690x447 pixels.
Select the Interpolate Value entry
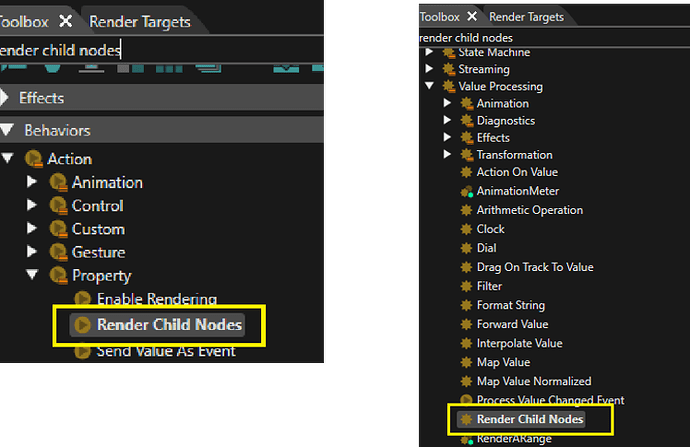tap(520, 343)
